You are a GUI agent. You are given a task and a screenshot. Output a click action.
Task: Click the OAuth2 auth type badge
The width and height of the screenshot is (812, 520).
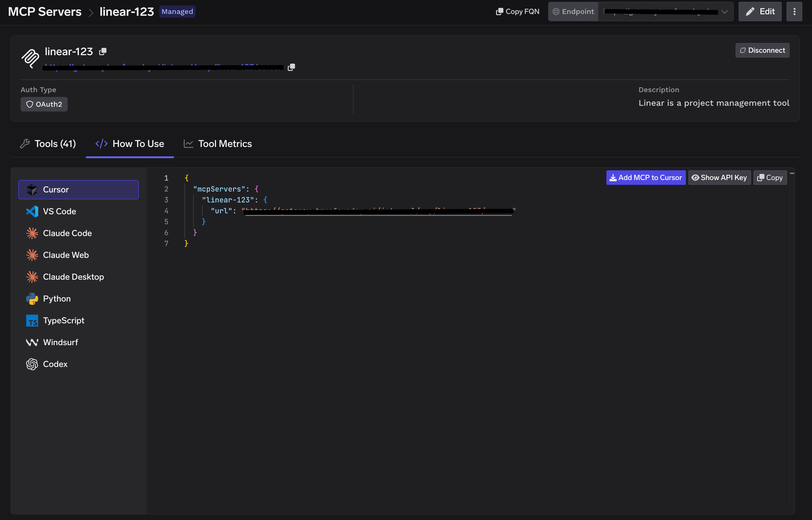tap(44, 104)
